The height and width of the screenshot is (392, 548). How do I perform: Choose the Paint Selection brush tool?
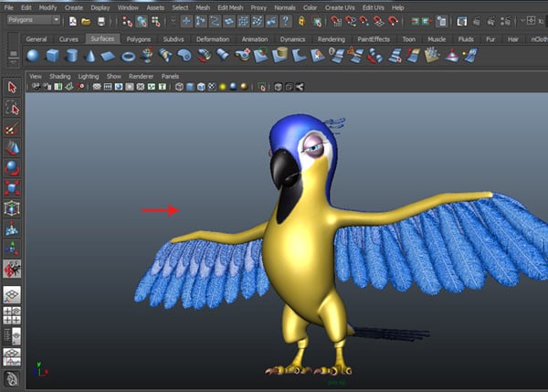pos(13,128)
